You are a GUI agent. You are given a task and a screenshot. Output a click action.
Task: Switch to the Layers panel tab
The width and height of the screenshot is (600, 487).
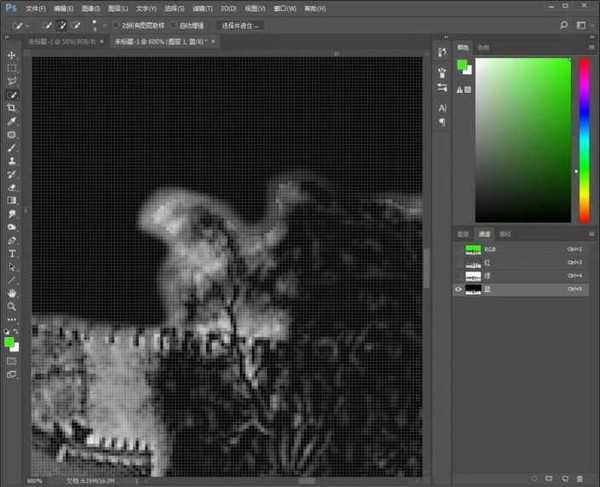(x=463, y=233)
